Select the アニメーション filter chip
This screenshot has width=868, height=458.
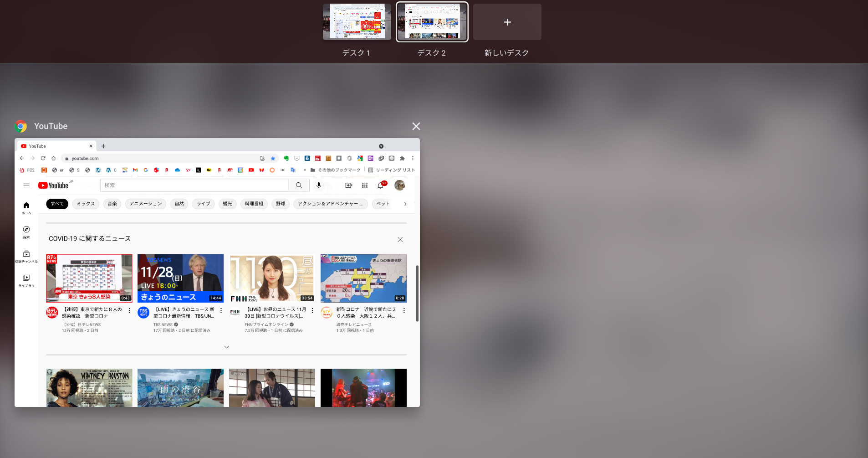point(146,204)
